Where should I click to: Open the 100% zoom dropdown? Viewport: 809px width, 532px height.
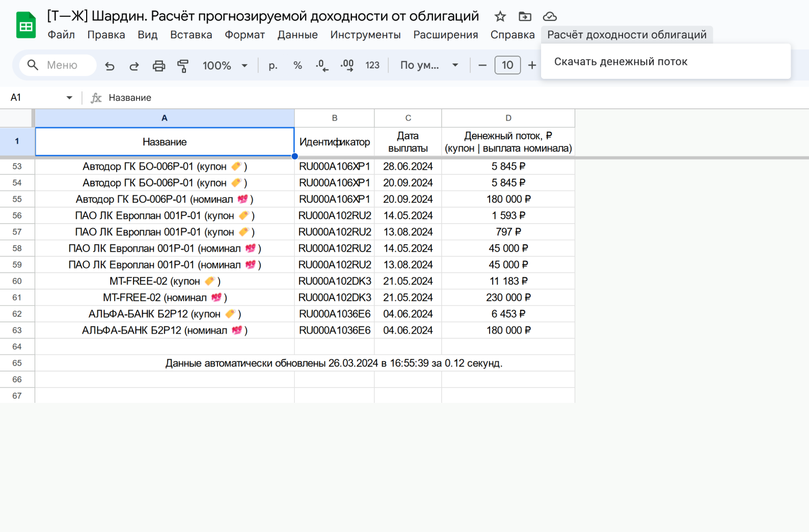(x=225, y=66)
